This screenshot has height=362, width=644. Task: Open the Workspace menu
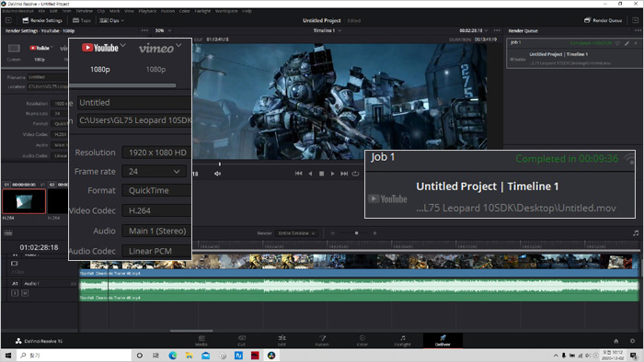coord(226,11)
